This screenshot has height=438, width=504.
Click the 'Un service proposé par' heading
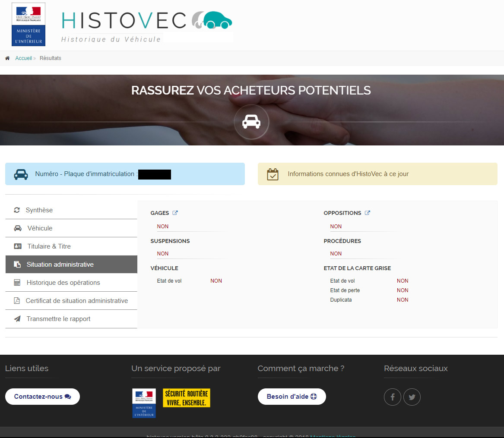pyautogui.click(x=176, y=369)
